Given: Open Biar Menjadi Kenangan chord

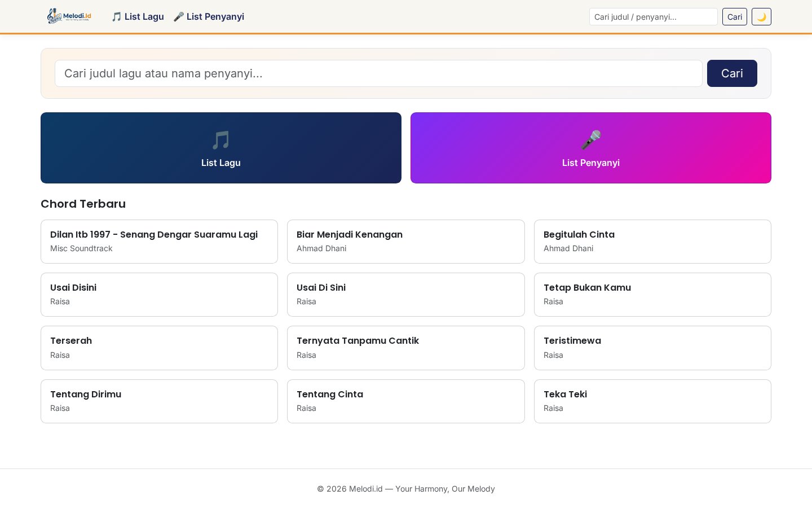Looking at the screenshot, I should pos(406,242).
